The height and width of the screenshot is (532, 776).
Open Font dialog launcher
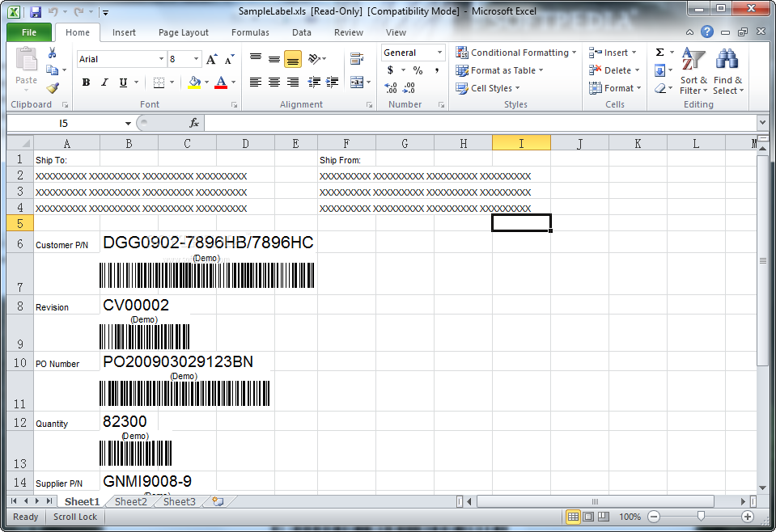coord(234,105)
